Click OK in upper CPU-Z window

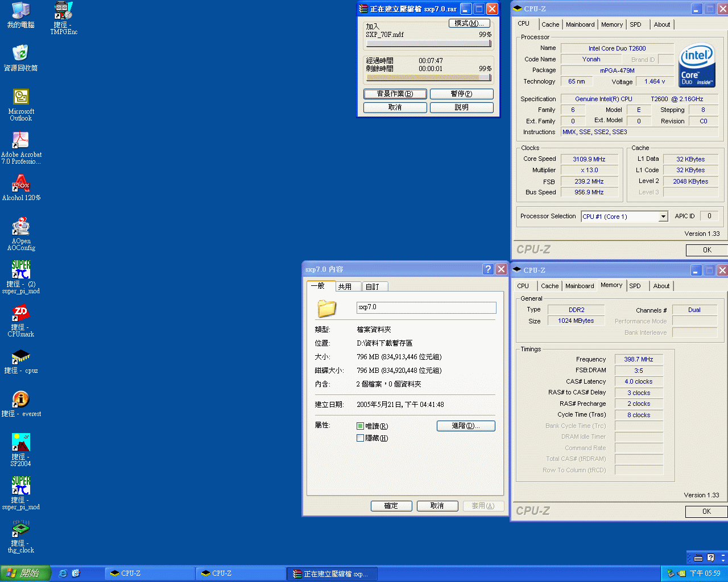707,250
